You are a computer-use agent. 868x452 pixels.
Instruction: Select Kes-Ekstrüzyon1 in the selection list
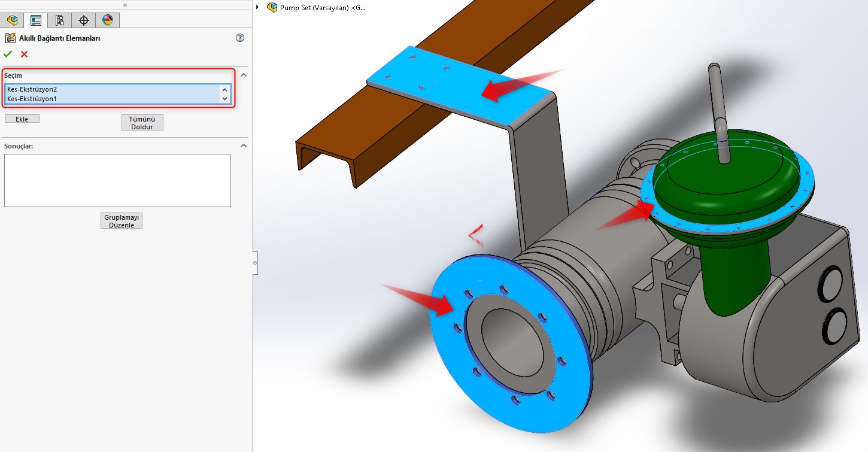[x=113, y=99]
